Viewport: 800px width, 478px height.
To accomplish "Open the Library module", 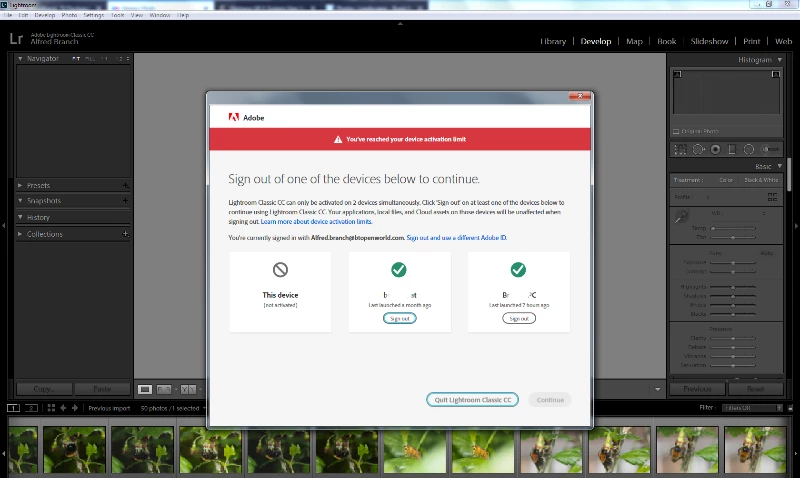I will [553, 41].
